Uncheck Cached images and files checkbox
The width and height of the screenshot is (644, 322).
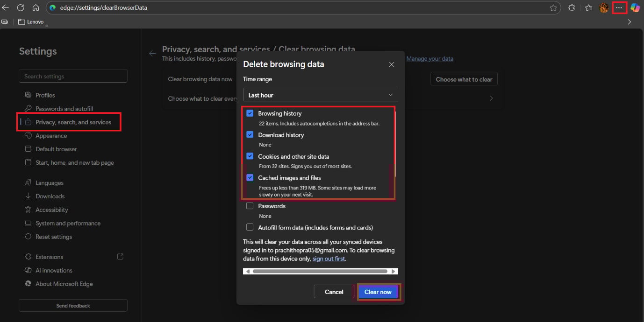(x=250, y=177)
